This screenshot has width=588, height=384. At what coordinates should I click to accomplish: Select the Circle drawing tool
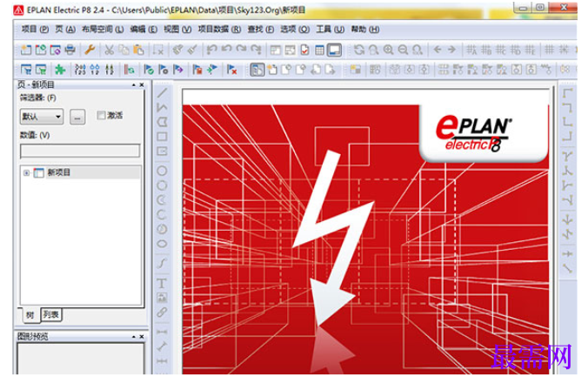coord(162,171)
